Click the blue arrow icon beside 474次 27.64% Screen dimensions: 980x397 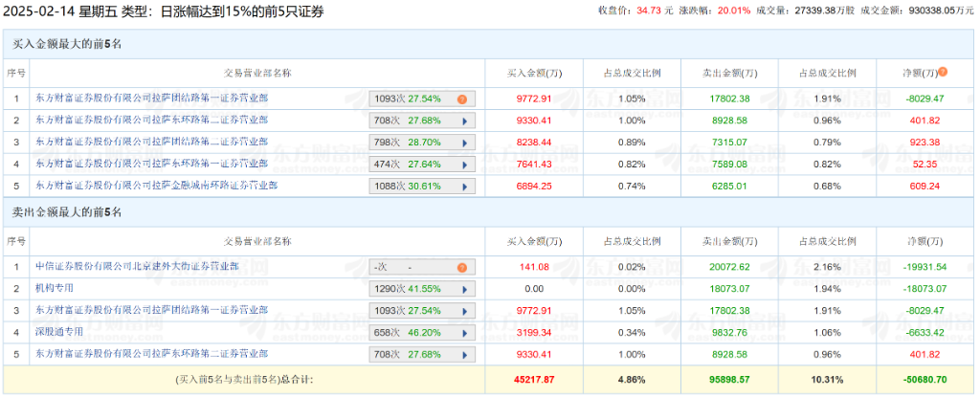(x=464, y=165)
